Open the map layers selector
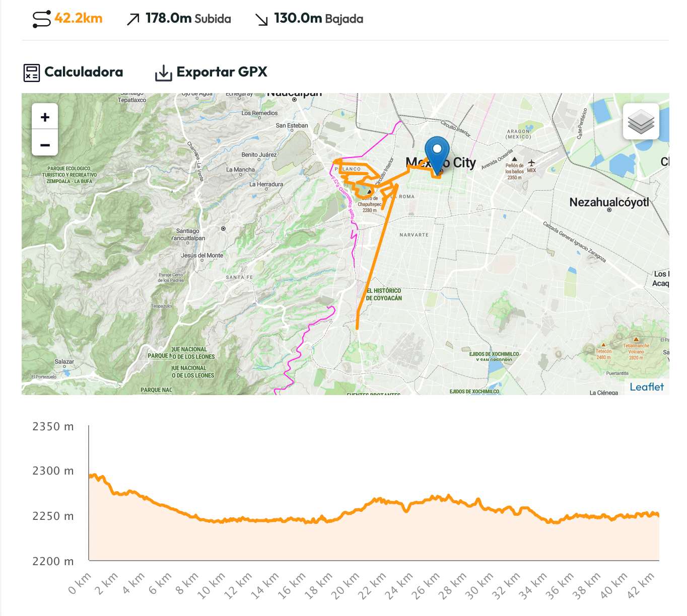 (641, 121)
